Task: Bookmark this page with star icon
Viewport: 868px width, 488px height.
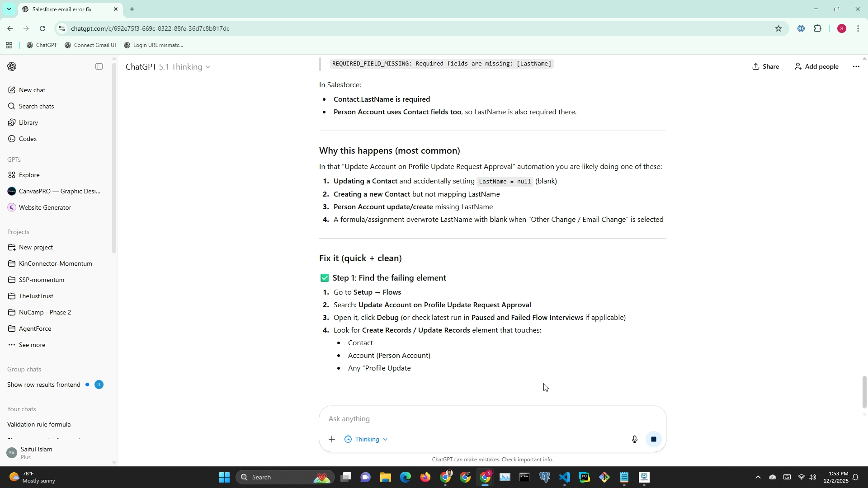Action: 778,28
